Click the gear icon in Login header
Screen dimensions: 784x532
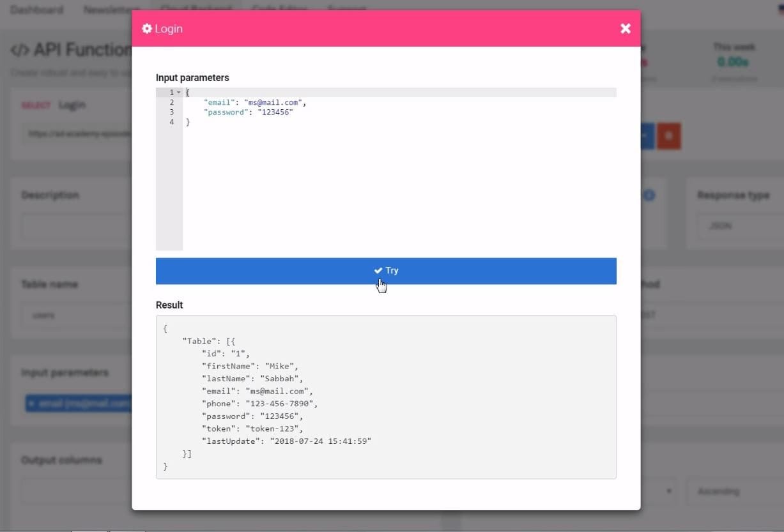coord(147,29)
